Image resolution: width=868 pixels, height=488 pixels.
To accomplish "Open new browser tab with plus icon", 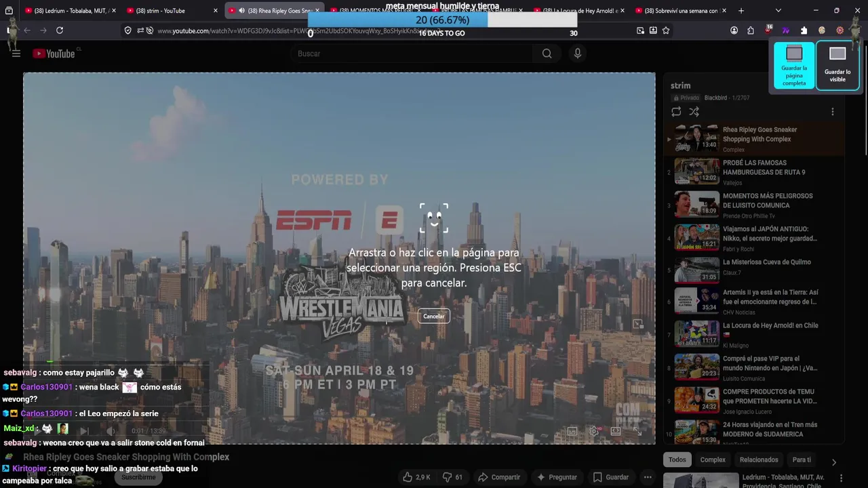I will [x=741, y=11].
